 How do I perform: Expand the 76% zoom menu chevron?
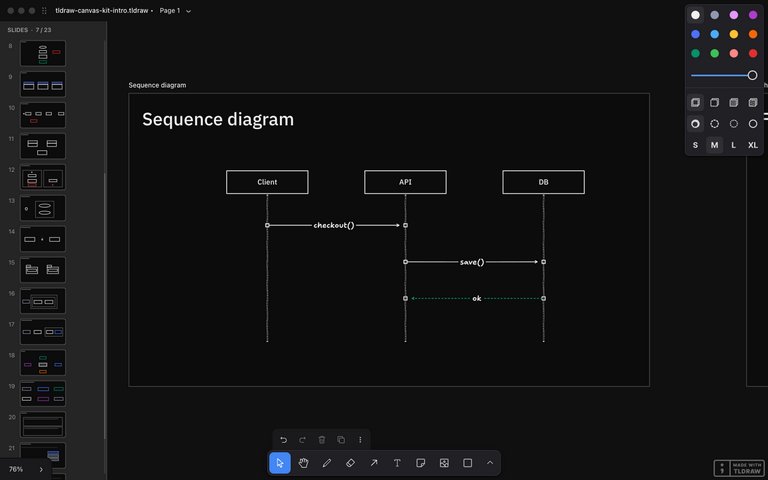41,469
